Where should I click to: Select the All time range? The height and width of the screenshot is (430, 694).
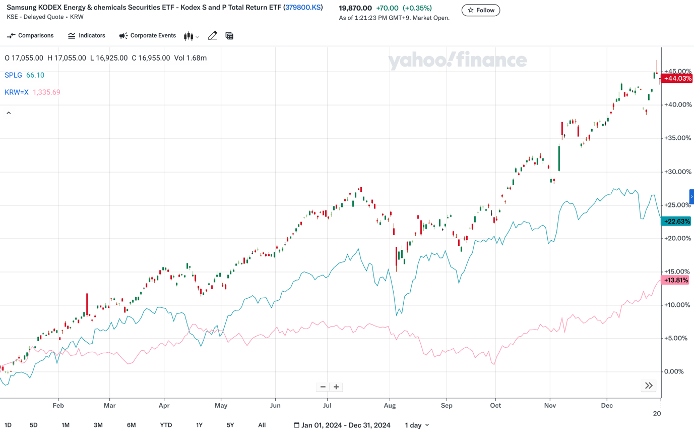click(x=262, y=425)
